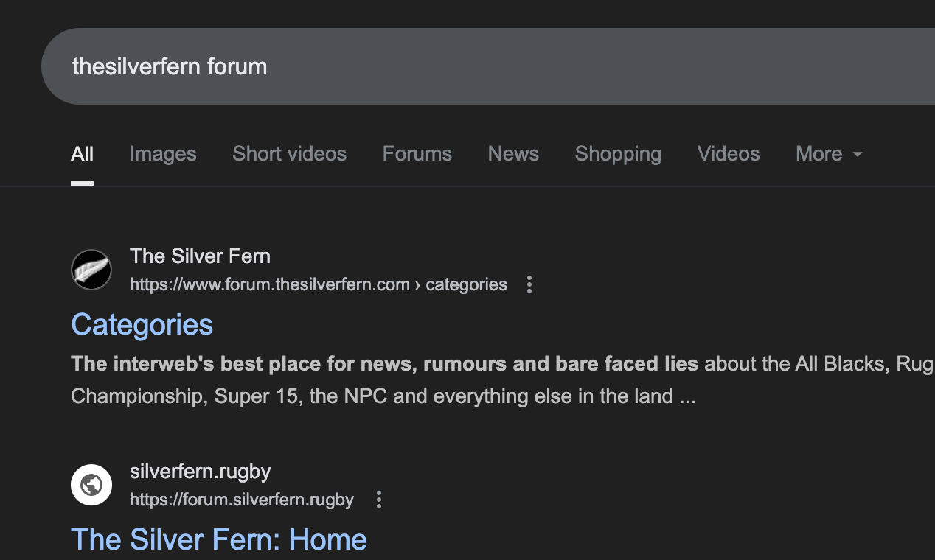Viewport: 935px width, 560px height.
Task: Open three-dot menu for thesilverfern.com result
Action: click(x=529, y=284)
